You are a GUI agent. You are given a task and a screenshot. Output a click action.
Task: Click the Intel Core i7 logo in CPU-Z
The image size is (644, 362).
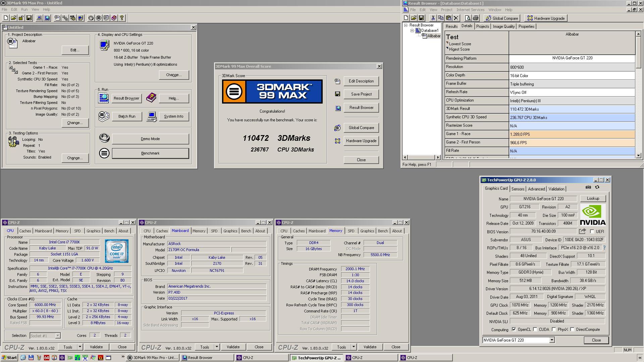pos(116,251)
